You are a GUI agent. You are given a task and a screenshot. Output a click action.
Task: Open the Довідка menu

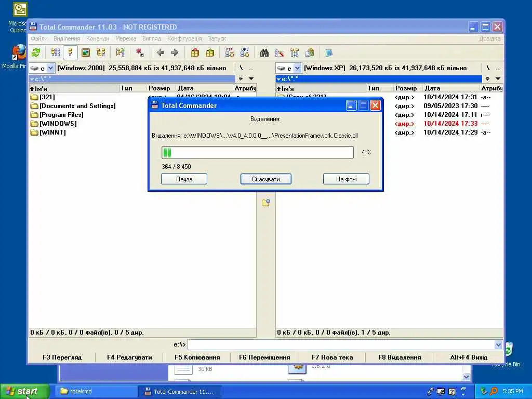point(489,38)
